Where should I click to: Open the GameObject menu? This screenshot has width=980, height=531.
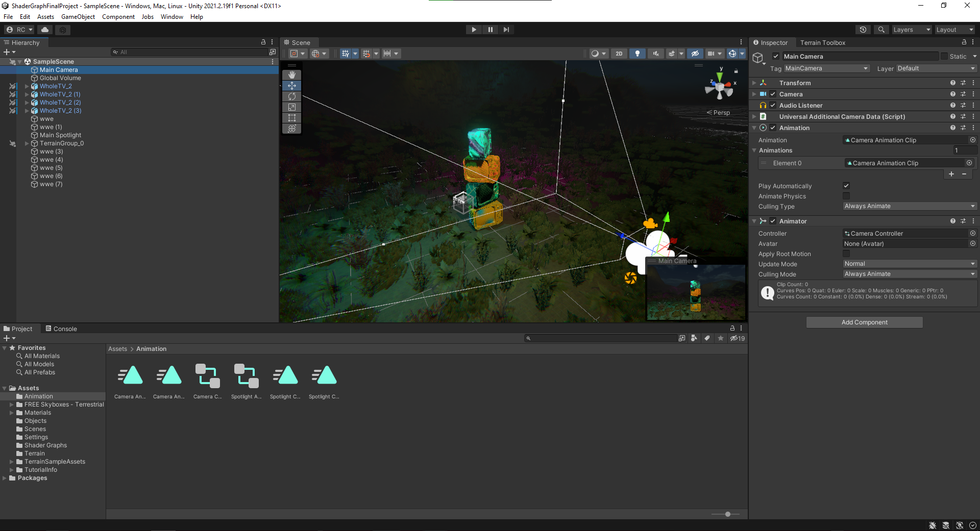(x=78, y=17)
